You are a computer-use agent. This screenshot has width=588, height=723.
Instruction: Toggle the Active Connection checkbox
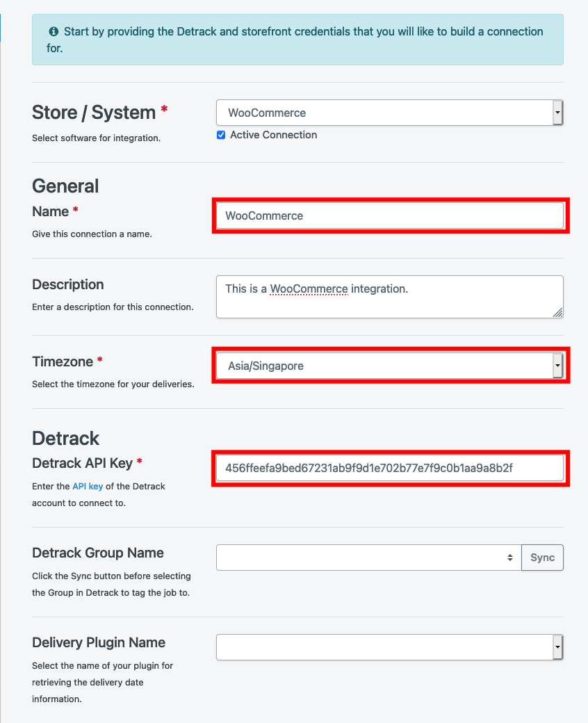tap(221, 135)
